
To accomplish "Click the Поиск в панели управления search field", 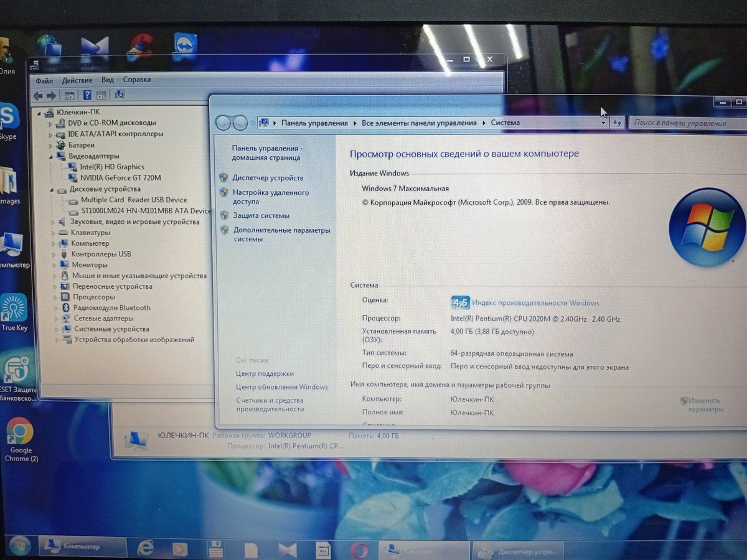I will 685,123.
